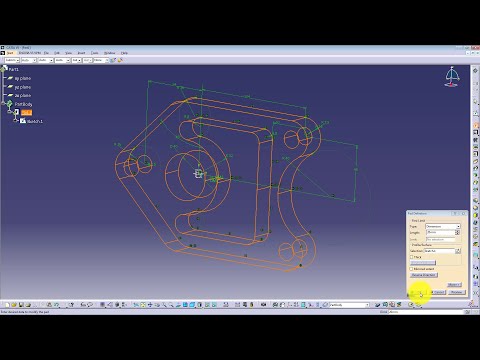Click the Shading view mode icon

pyautogui.click(x=199, y=305)
